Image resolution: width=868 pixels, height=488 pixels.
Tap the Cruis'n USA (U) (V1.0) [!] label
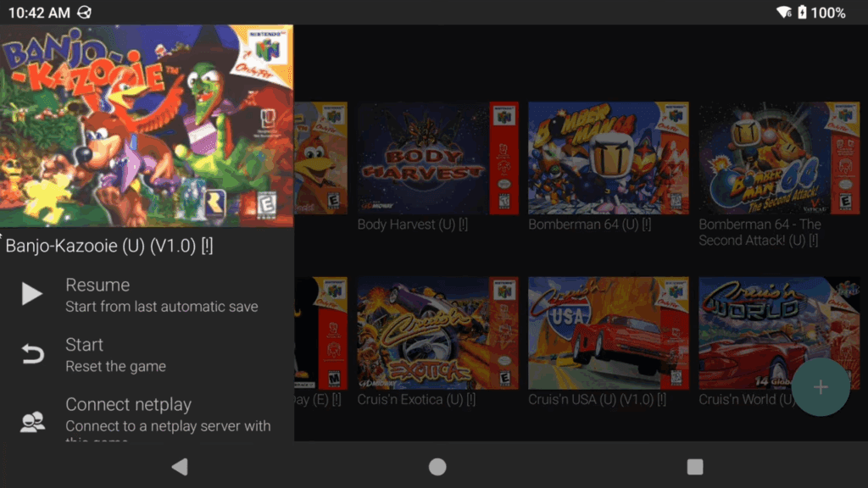click(598, 400)
